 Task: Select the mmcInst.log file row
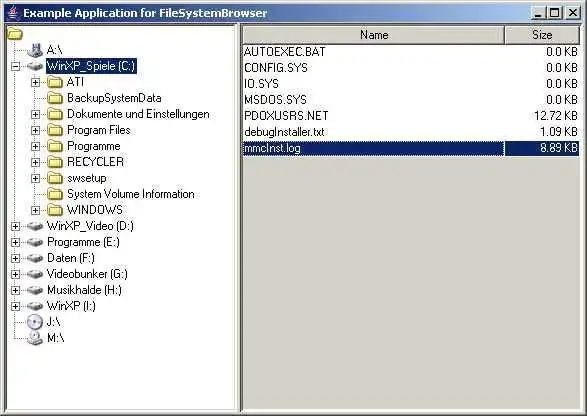coord(411,148)
